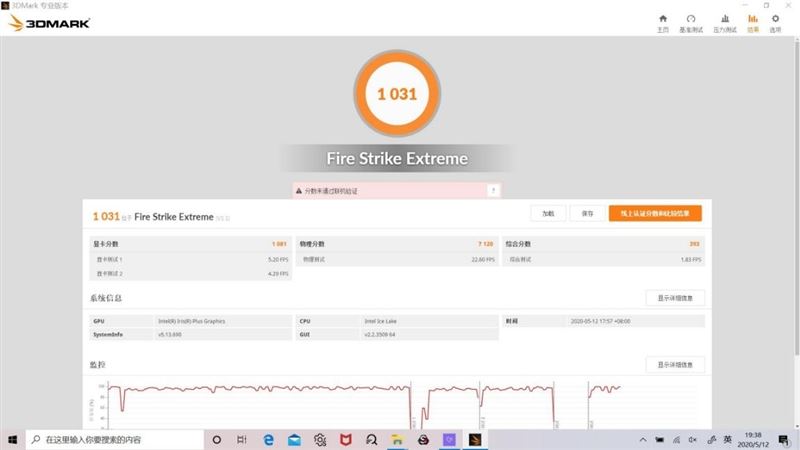Click the Intel Iris Plus Graphics GPU value
Image resolution: width=800 pixels, height=450 pixels.
(x=191, y=321)
